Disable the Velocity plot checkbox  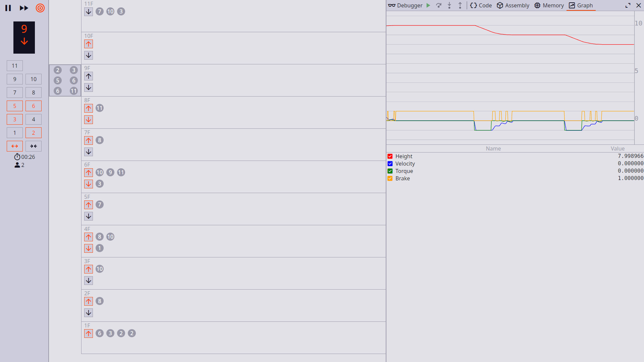coord(390,164)
